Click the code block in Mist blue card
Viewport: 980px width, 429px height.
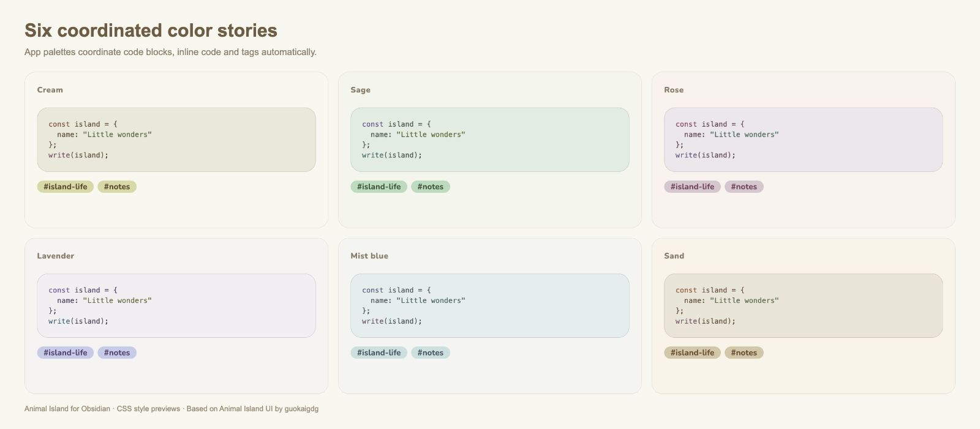(x=490, y=305)
